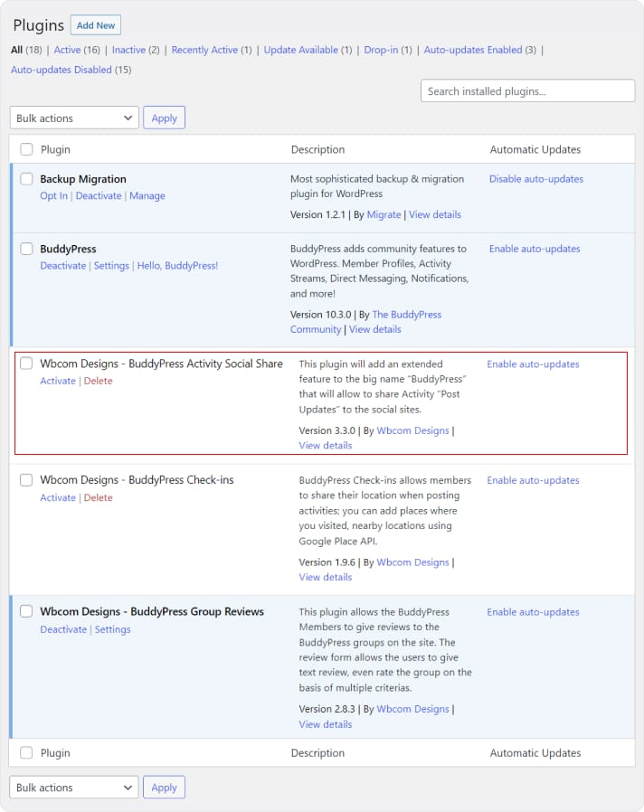Open BuddyPress Settings link

[111, 266]
